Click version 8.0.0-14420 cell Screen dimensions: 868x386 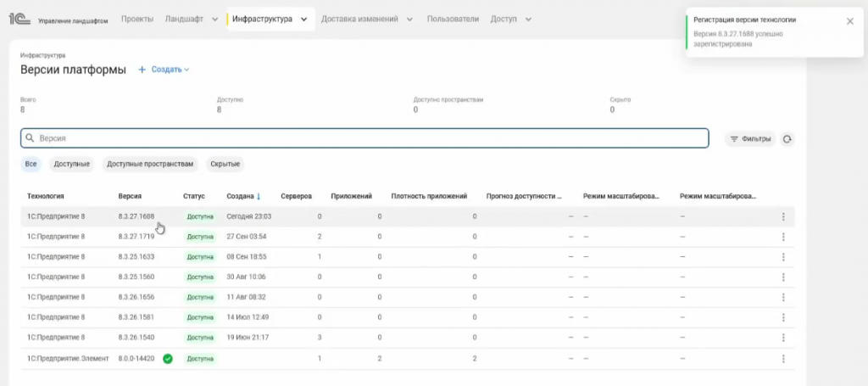point(136,359)
